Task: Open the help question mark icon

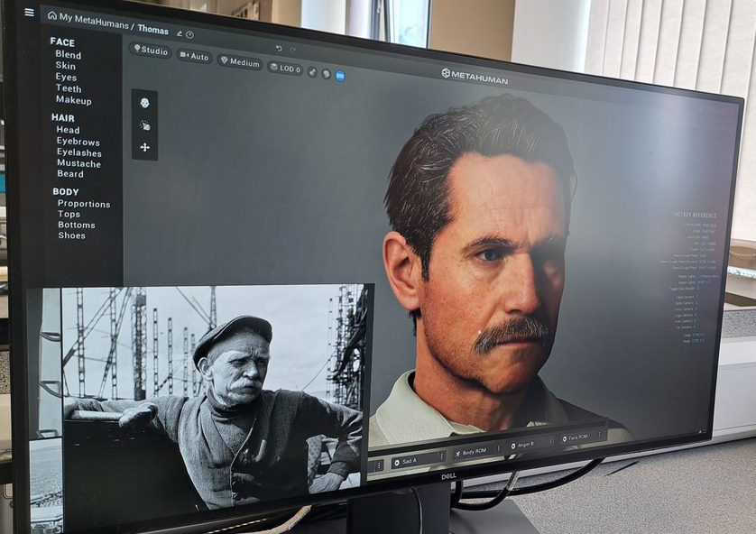Action: pyautogui.click(x=189, y=35)
